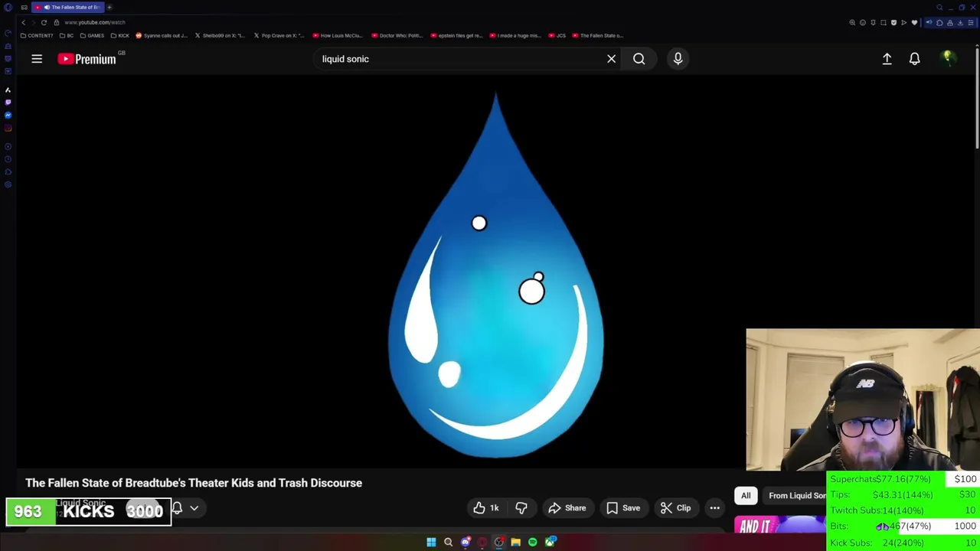Open the Create upload icon
Screen dimensions: 980x551
(x=887, y=59)
